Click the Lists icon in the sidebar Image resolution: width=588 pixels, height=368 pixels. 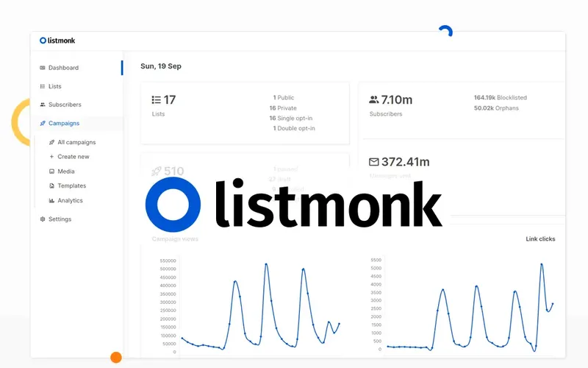click(x=43, y=86)
